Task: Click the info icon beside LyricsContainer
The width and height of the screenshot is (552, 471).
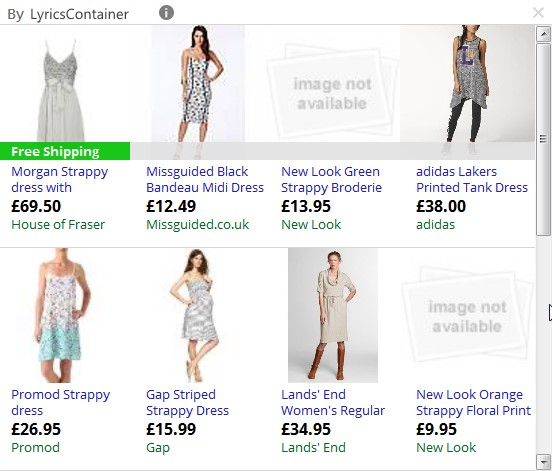Action: click(166, 13)
